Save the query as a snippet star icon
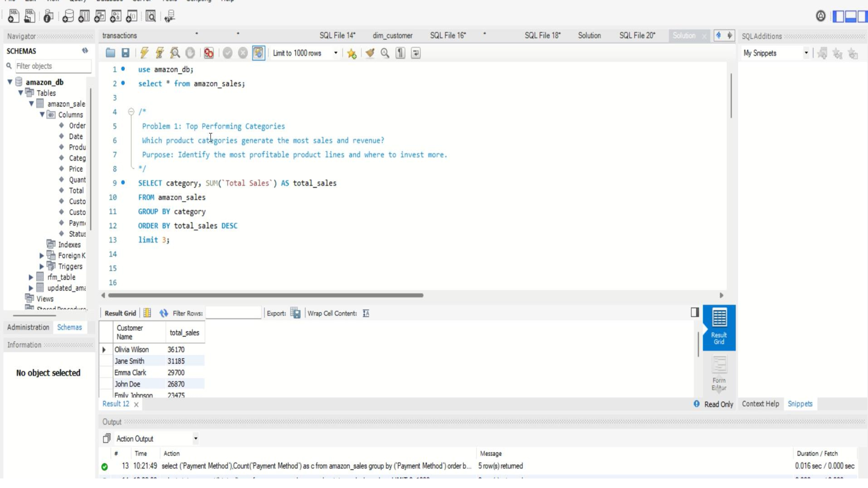The width and height of the screenshot is (868, 488). [352, 53]
